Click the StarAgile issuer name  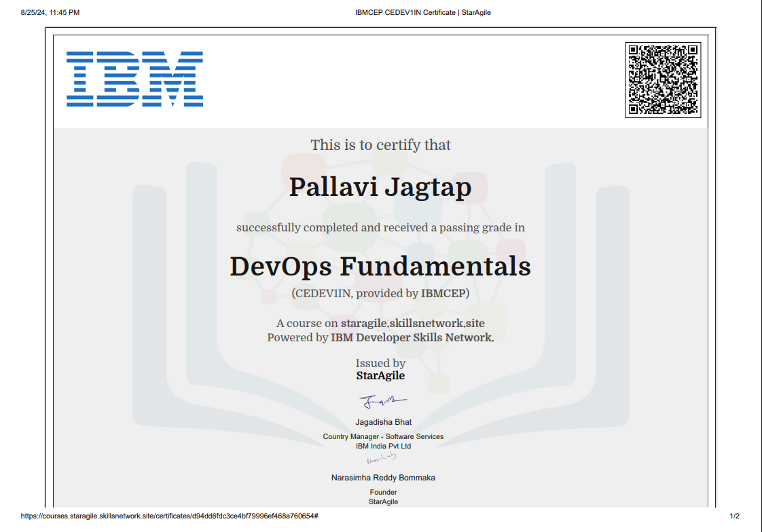click(x=380, y=376)
